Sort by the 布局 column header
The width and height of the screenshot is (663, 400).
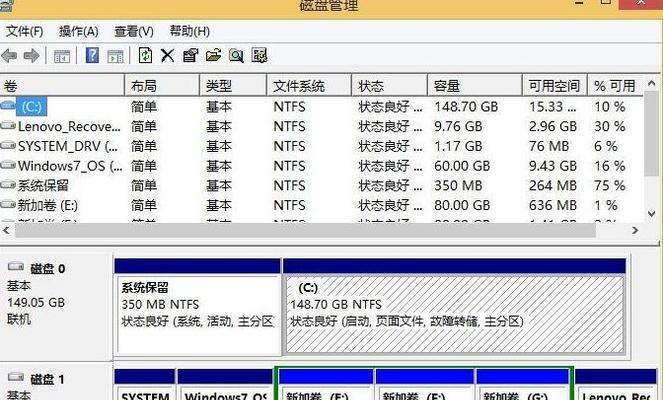pos(162,86)
